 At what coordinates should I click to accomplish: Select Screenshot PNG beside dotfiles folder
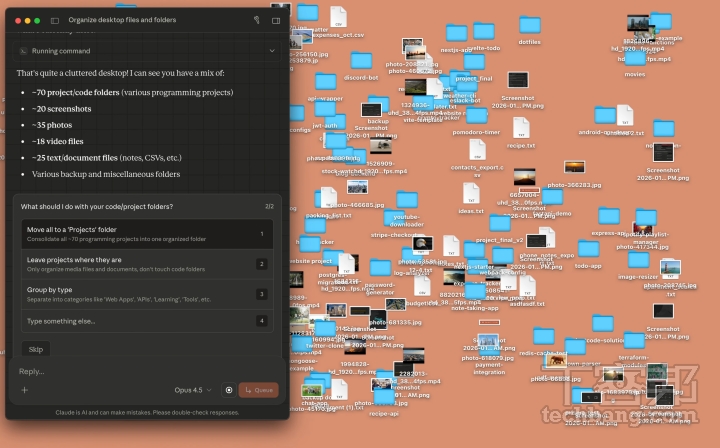coord(518,80)
